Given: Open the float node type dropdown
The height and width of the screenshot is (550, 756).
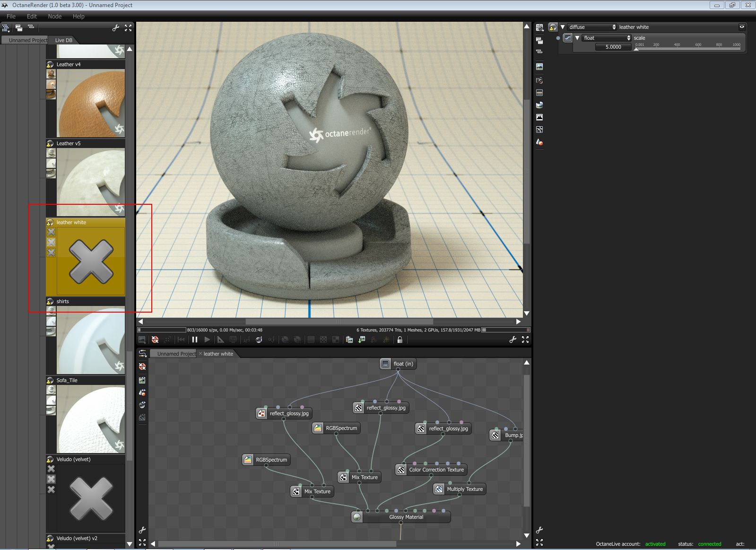Looking at the screenshot, I should (607, 38).
